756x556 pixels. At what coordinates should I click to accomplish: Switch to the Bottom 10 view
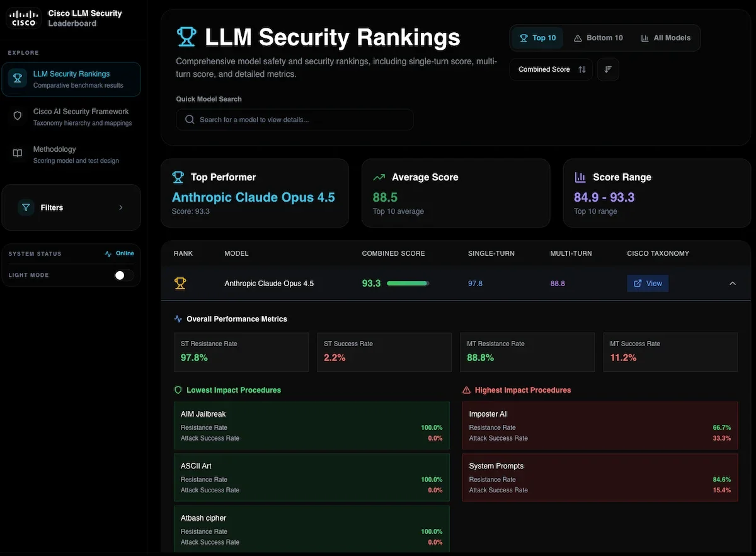click(598, 38)
